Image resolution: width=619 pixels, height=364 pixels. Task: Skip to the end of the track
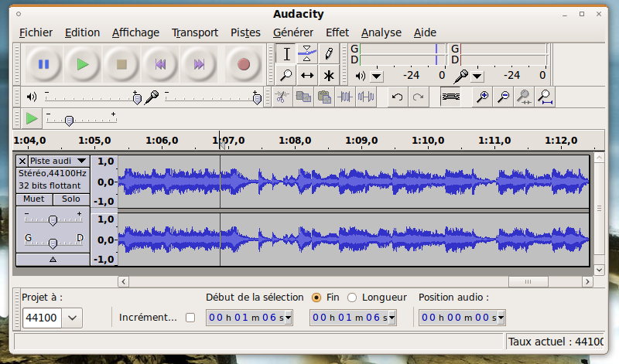coord(199,64)
